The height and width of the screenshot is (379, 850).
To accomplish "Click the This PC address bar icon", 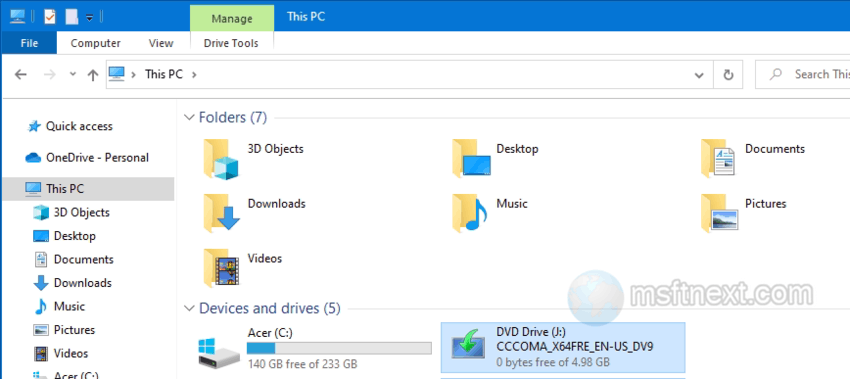I will (x=117, y=73).
